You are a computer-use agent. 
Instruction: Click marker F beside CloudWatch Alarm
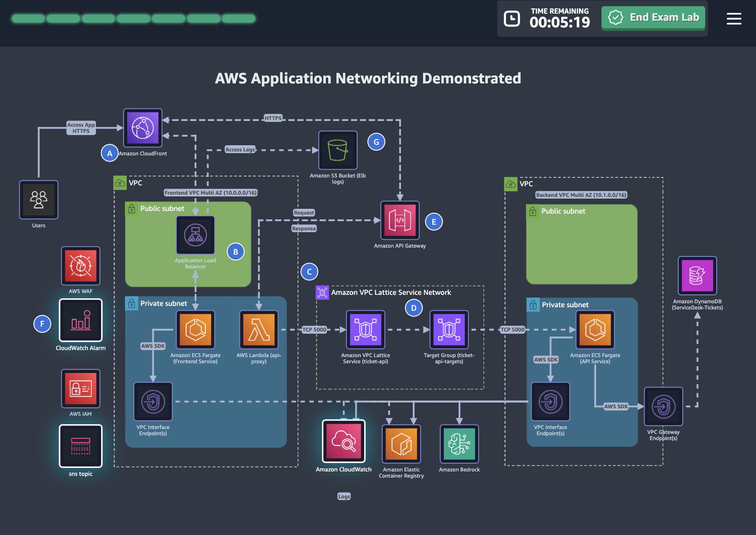[x=42, y=324]
